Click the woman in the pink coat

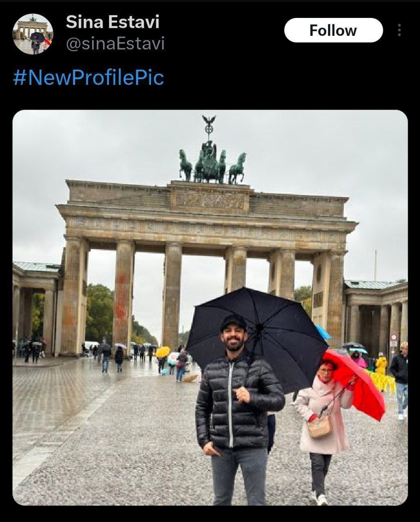click(x=324, y=424)
